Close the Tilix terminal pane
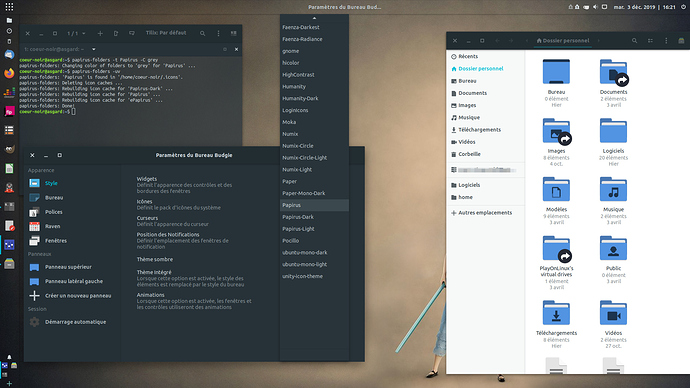The width and height of the screenshot is (690, 388). coord(236,49)
